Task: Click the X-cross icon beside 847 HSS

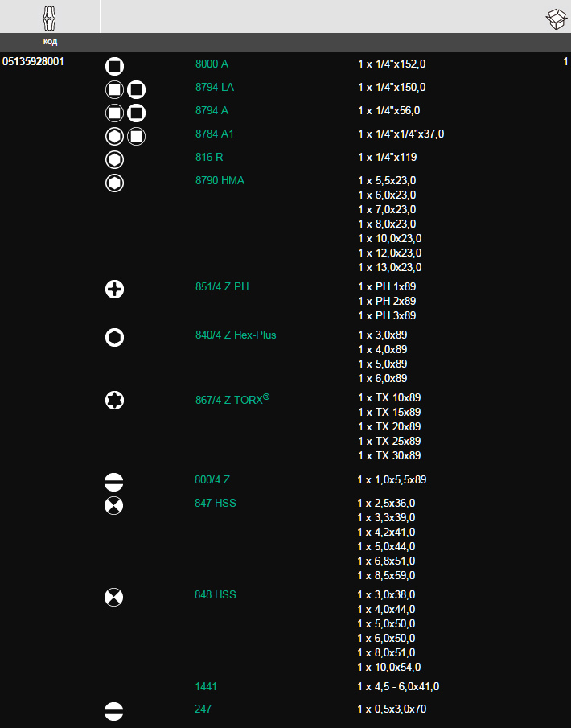Action: [x=113, y=506]
